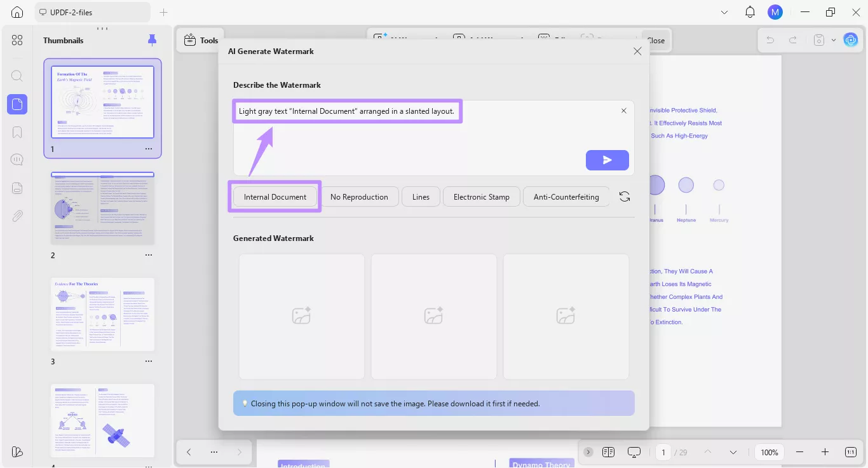Switch to actual size 1:1 view
868x468 pixels.
850,452
